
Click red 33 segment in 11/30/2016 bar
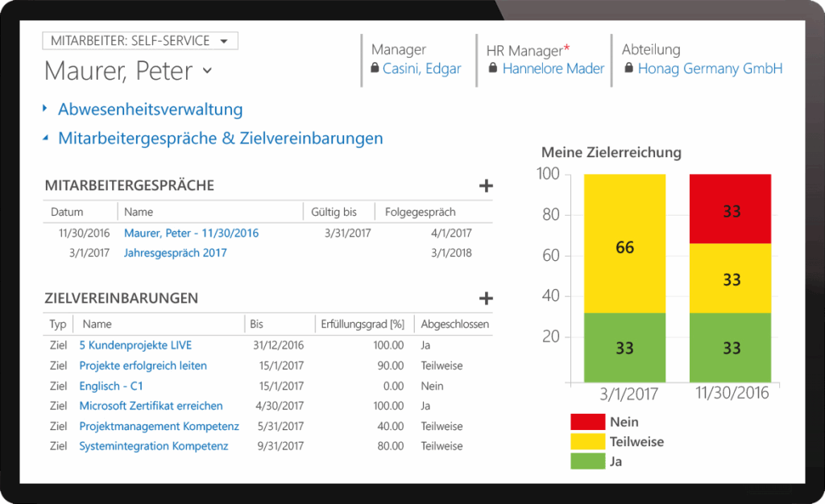click(x=730, y=209)
